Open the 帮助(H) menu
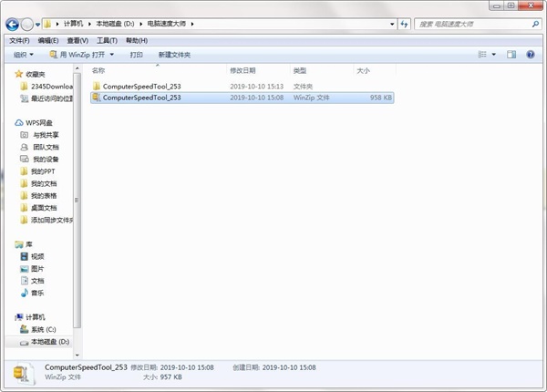The width and height of the screenshot is (547, 392). (x=137, y=41)
